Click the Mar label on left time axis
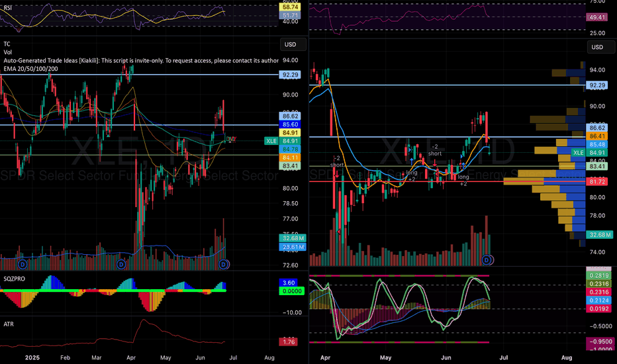The width and height of the screenshot is (617, 364). (96, 357)
